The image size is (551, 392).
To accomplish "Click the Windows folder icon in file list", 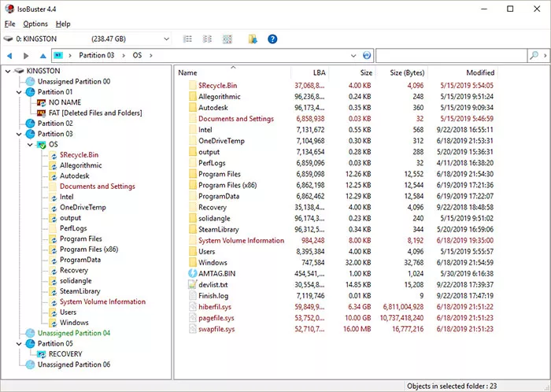I will pos(193,262).
